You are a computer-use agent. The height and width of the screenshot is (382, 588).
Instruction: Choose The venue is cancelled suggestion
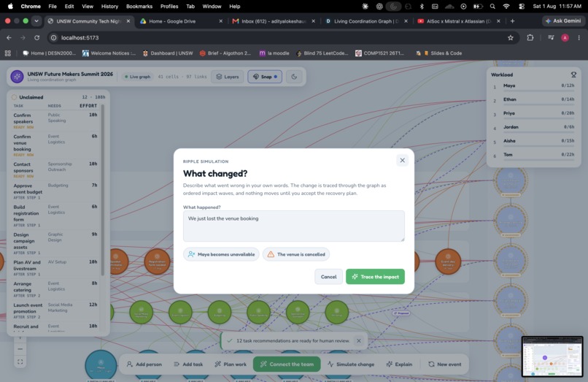click(296, 254)
